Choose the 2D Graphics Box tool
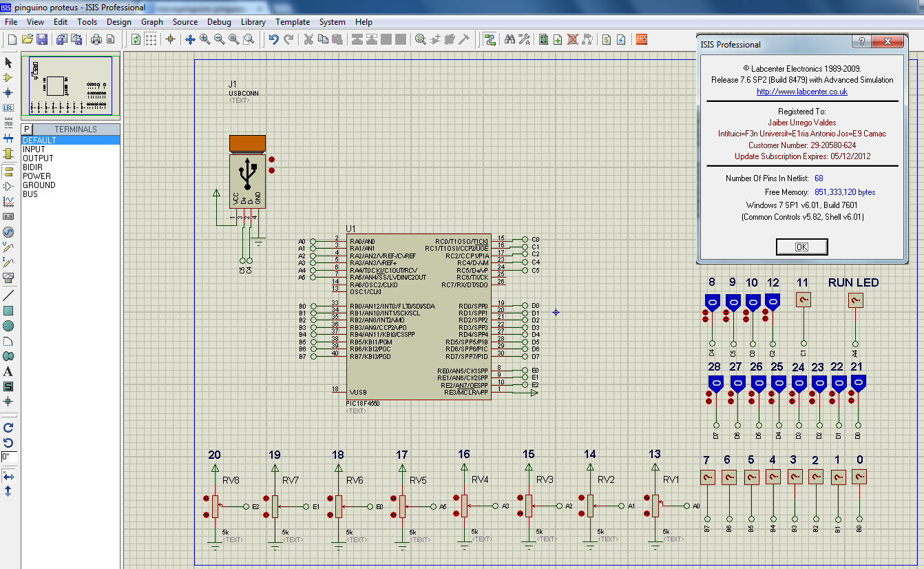This screenshot has height=569, width=924. point(8,311)
